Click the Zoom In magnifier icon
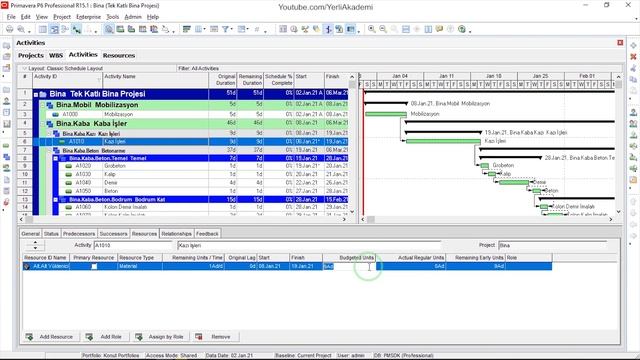 pyautogui.click(x=371, y=29)
